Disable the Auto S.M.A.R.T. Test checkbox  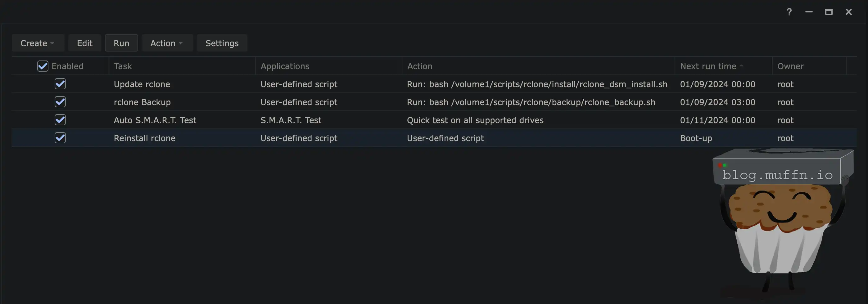click(x=60, y=120)
